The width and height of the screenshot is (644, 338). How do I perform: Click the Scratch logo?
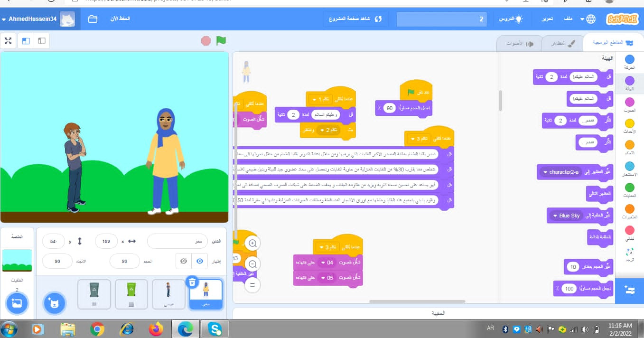[622, 19]
